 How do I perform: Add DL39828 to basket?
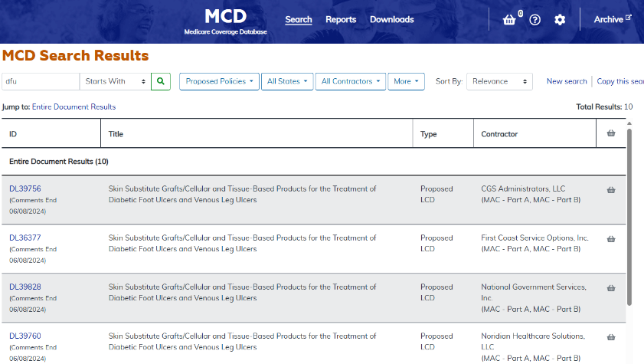click(x=611, y=288)
